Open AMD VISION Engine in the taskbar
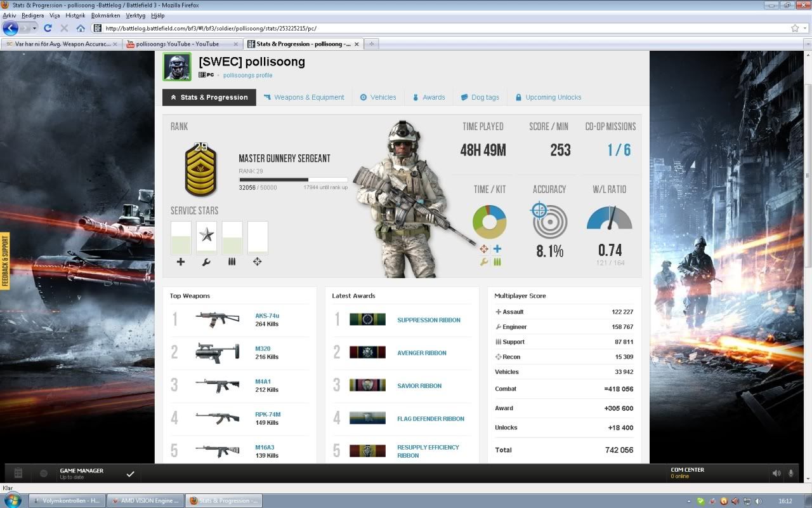Viewport: 812px width, 508px height. (x=145, y=501)
